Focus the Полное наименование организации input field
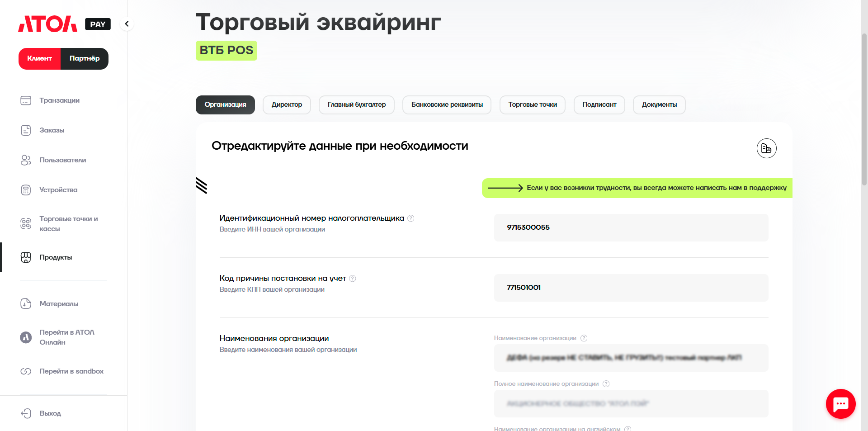This screenshot has width=868, height=431. click(631, 403)
